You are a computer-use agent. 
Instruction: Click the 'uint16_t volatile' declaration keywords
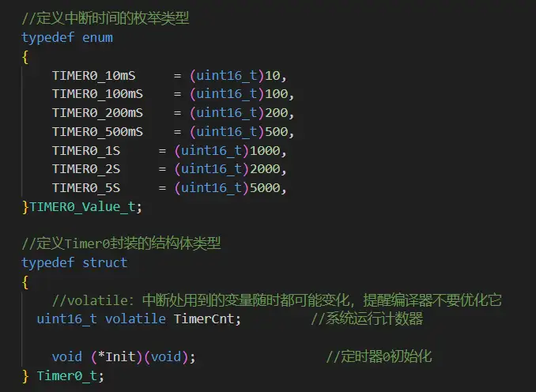tap(101, 318)
